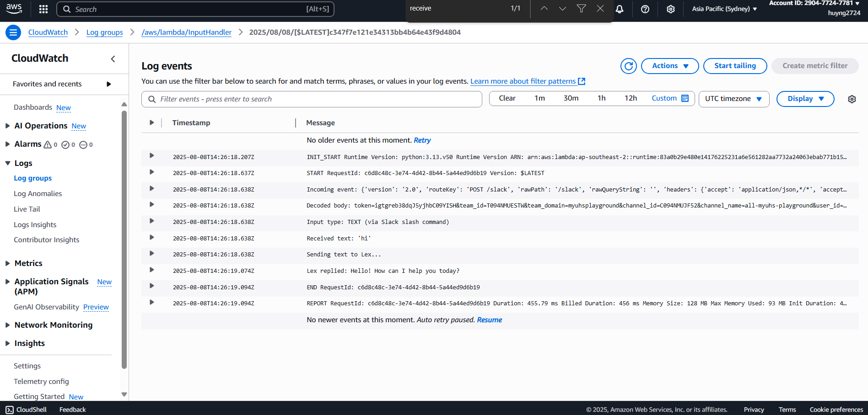Open the Display dropdown

pos(805,99)
